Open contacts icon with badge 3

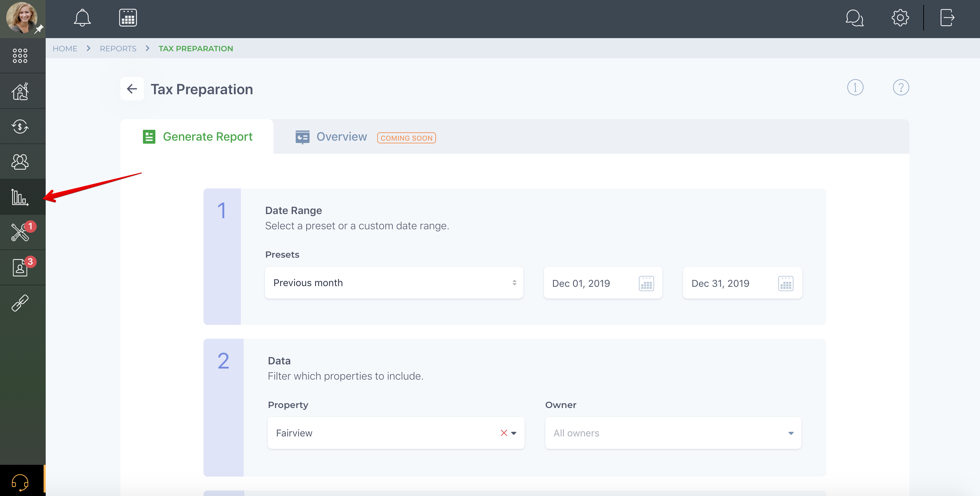(20, 268)
